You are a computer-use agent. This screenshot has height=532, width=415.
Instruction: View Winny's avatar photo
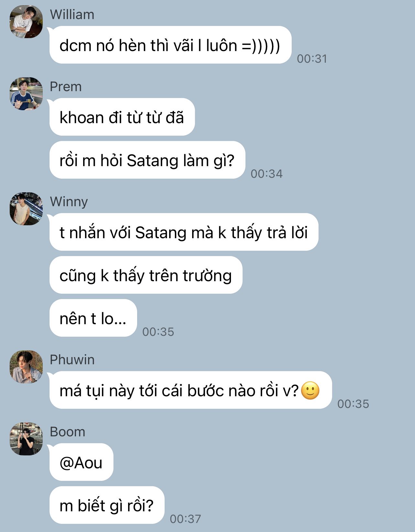pos(26,209)
